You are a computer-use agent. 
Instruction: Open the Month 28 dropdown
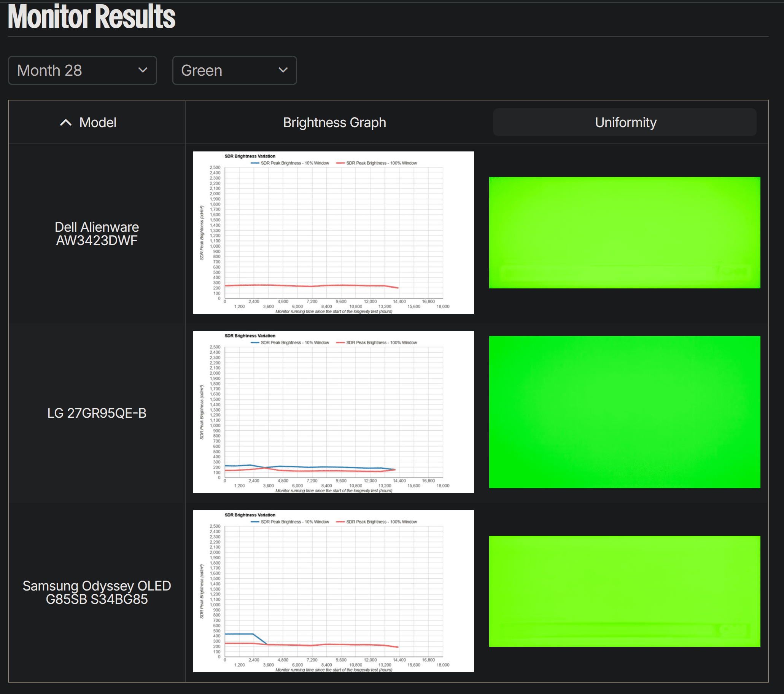tap(82, 70)
